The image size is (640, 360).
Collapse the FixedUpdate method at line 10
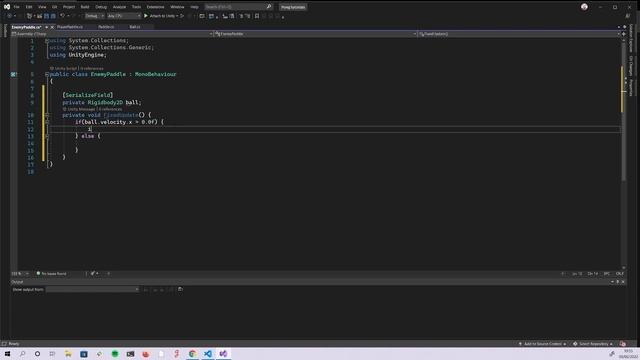pos(47,115)
